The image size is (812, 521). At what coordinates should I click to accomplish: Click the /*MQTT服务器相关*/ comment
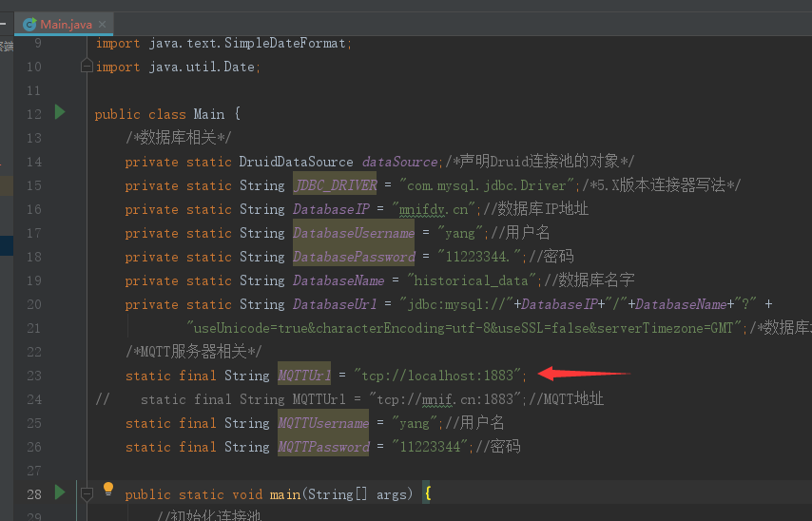pos(194,352)
